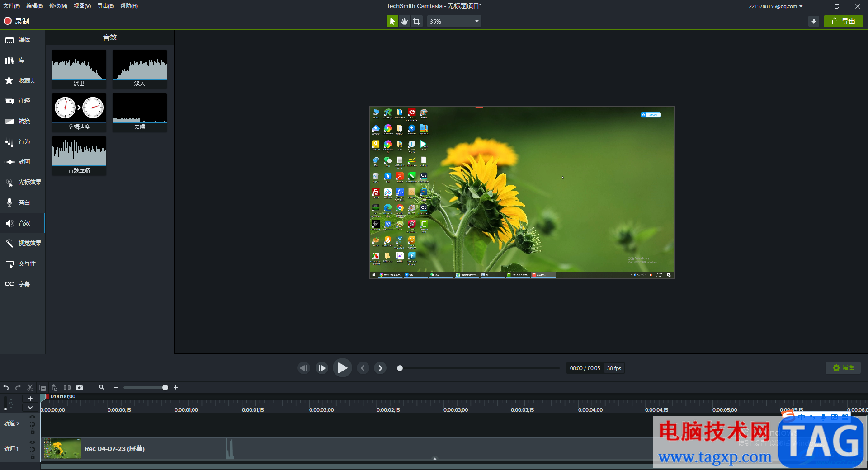Click the 30 fps frame rate label
The image size is (868, 470).
coord(614,368)
